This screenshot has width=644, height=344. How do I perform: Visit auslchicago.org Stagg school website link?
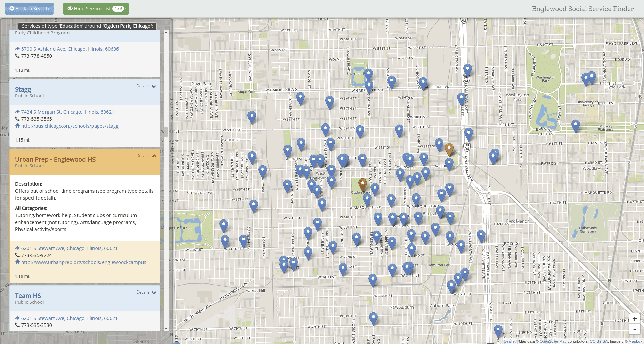70,126
